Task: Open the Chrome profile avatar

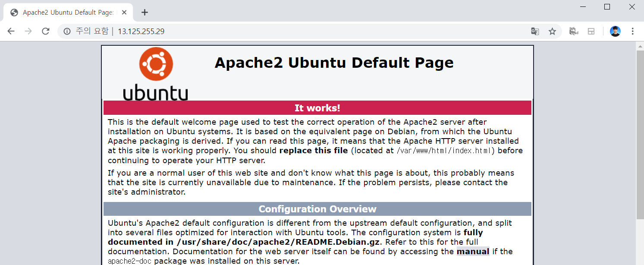Action: (x=615, y=31)
